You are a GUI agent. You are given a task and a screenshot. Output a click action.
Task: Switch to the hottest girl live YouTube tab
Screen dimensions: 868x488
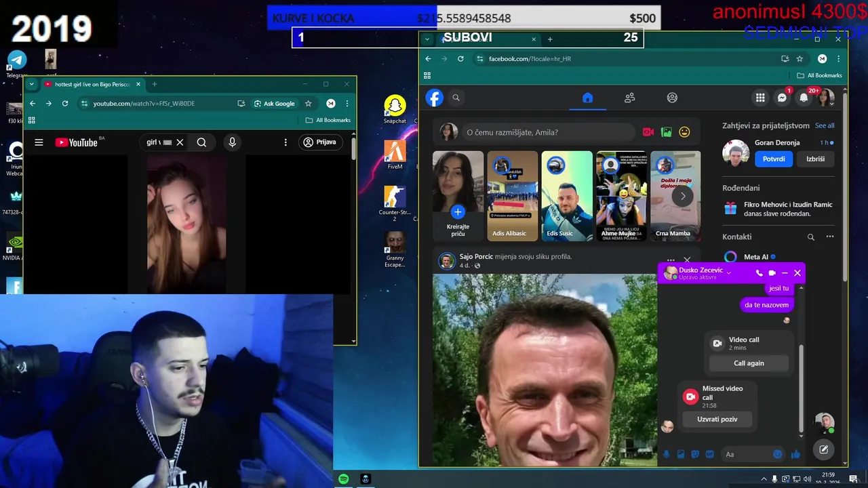pos(92,84)
